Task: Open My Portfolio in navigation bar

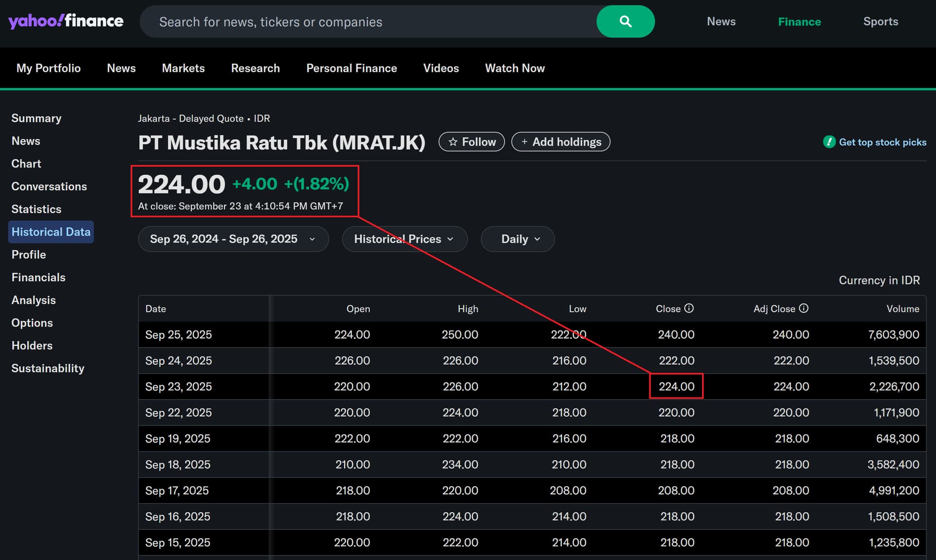Action: tap(48, 68)
